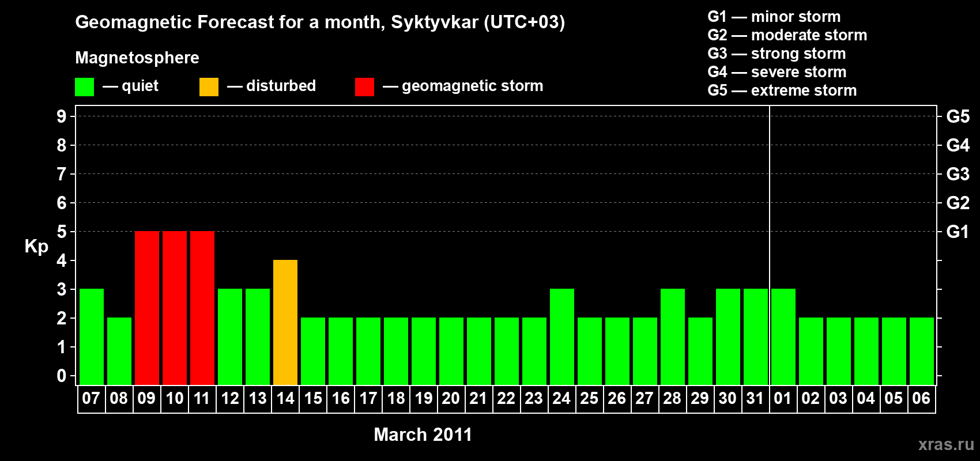
Task: Click the 'March 2011' month label
Action: pos(423,434)
